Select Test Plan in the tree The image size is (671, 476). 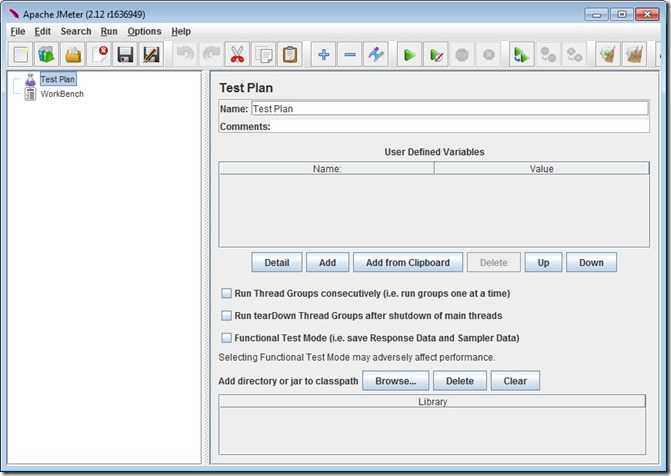(58, 79)
